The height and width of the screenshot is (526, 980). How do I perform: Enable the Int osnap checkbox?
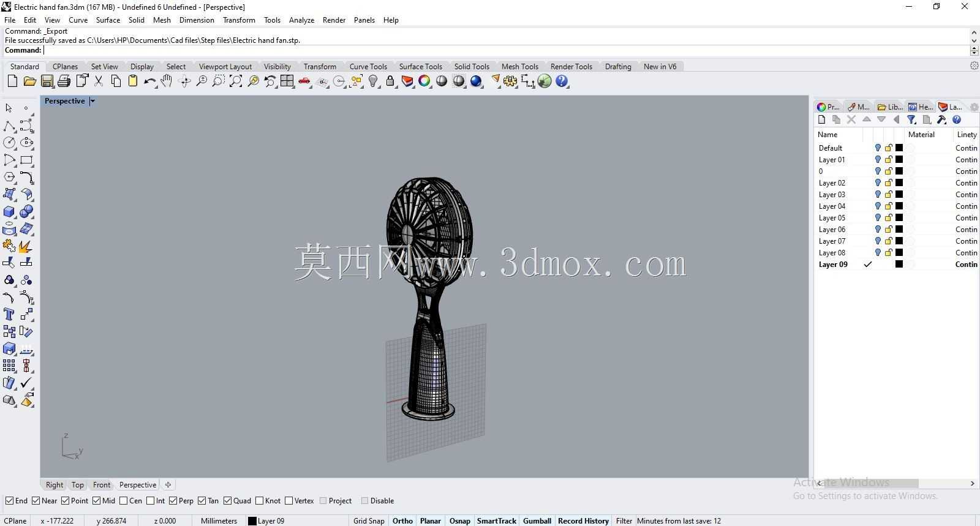pyautogui.click(x=150, y=501)
